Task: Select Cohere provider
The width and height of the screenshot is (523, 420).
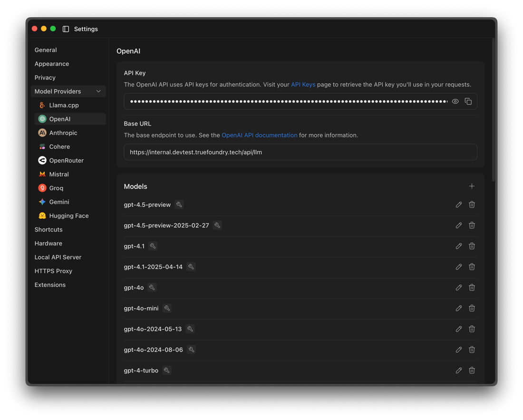Action: (70, 147)
